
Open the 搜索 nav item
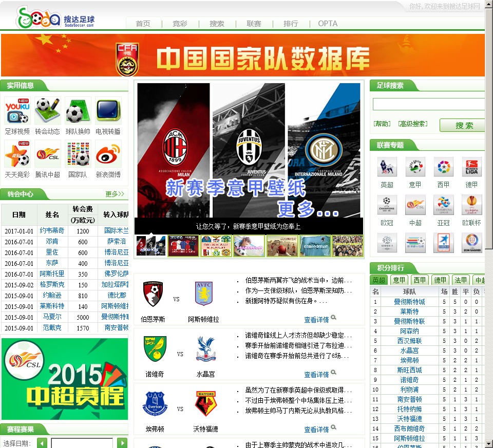tap(217, 24)
